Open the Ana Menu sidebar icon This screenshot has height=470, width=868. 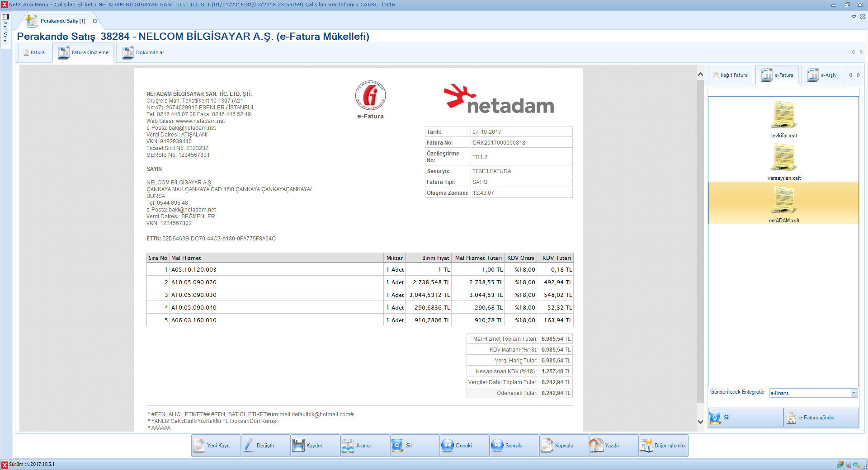click(5, 18)
